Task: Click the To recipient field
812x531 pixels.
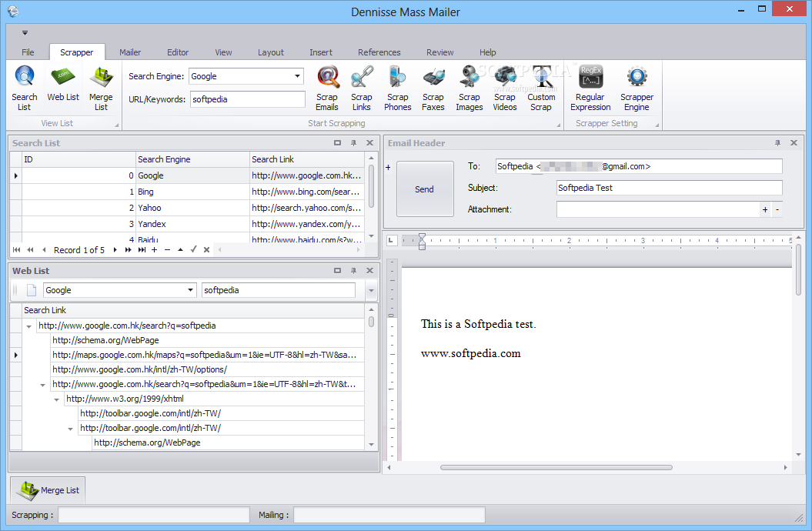Action: (639, 166)
